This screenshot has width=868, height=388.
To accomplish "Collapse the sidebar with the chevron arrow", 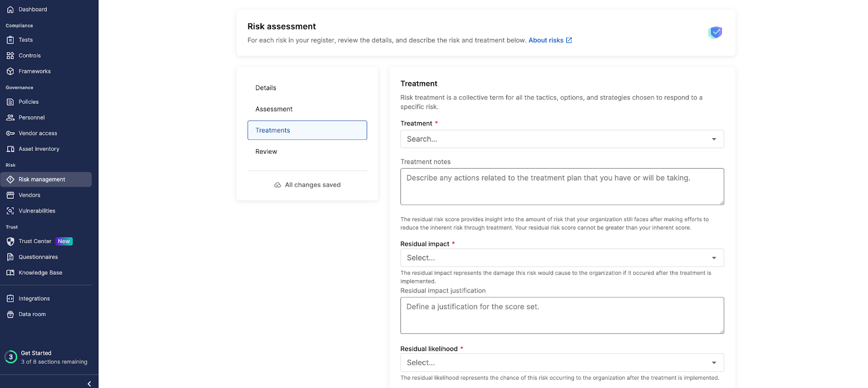I will [x=89, y=384].
